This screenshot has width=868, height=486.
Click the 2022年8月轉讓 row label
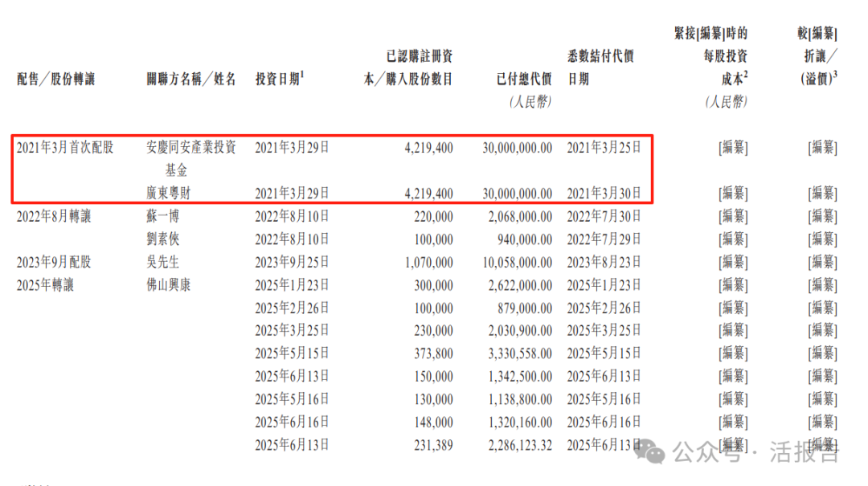tap(54, 217)
